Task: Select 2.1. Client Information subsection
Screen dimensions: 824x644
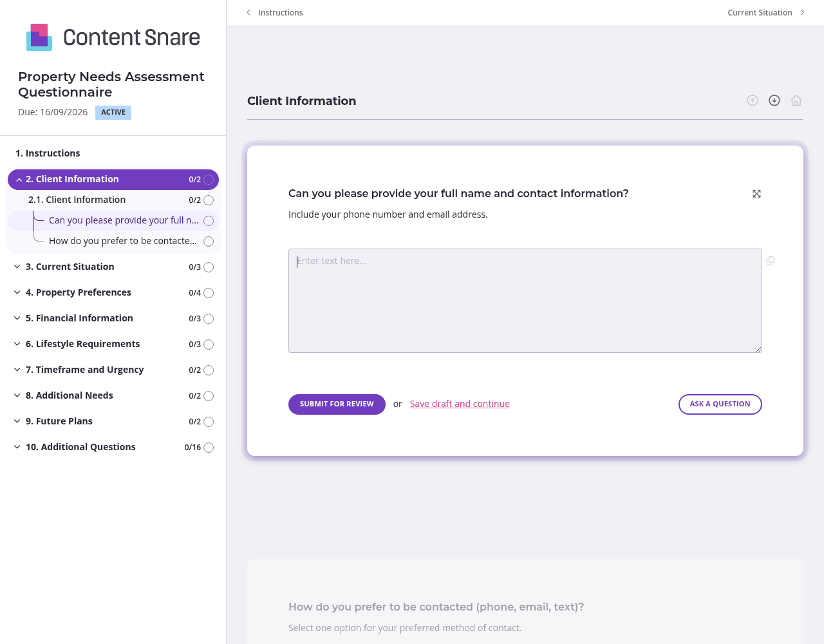Action: (x=77, y=200)
